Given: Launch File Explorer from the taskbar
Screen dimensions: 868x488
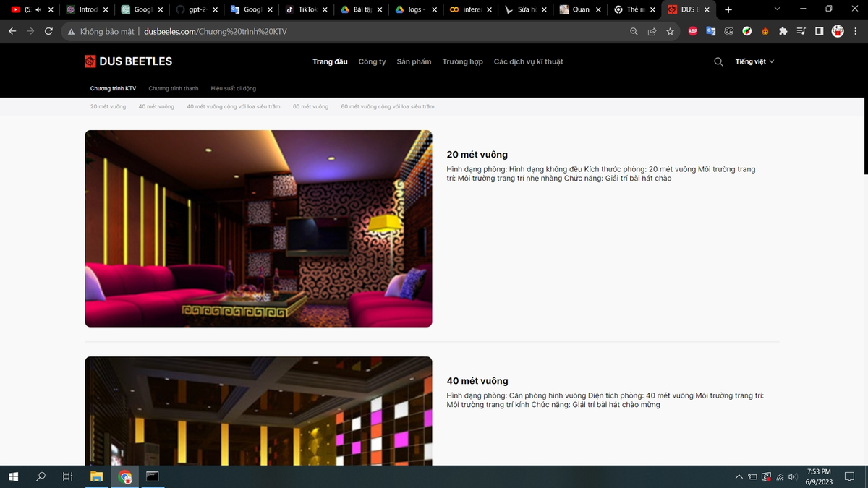Looking at the screenshot, I should 96,476.
